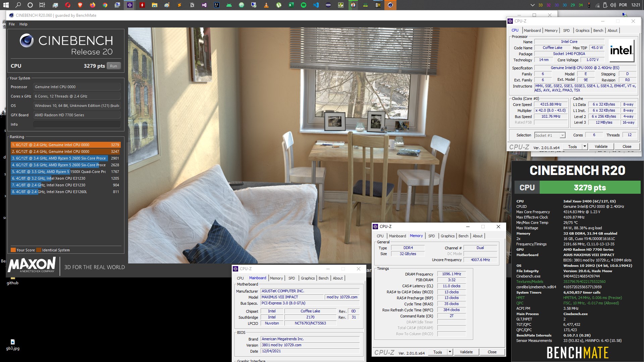Screen dimensions: 644x362
Task: Click Tools button in CPU-Z Memory window
Action: coord(438,352)
